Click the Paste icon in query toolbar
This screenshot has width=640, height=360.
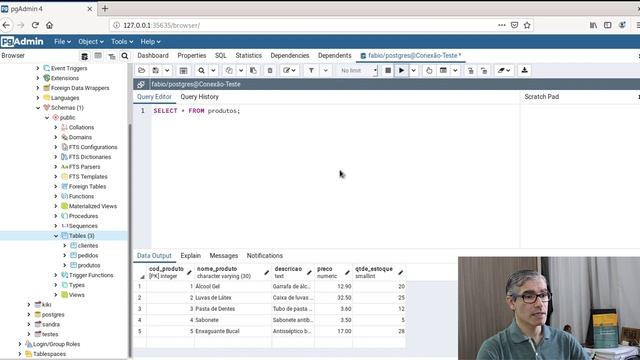pos(253,70)
